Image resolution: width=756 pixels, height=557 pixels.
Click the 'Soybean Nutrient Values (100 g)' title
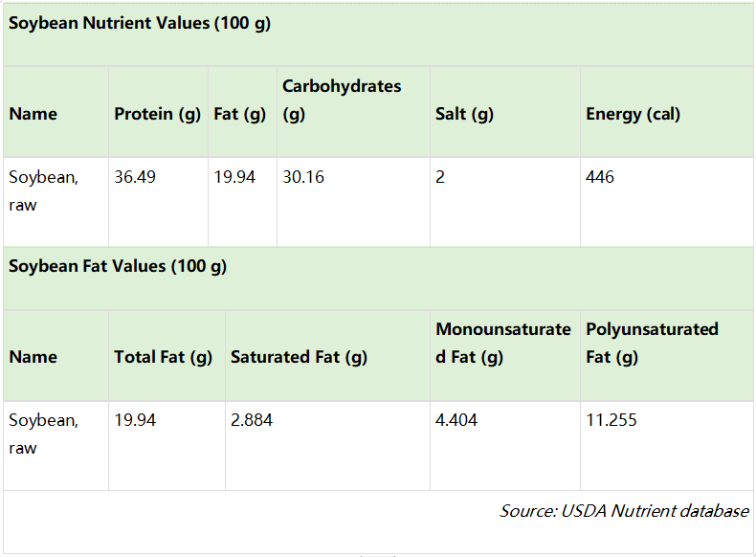tap(140, 24)
